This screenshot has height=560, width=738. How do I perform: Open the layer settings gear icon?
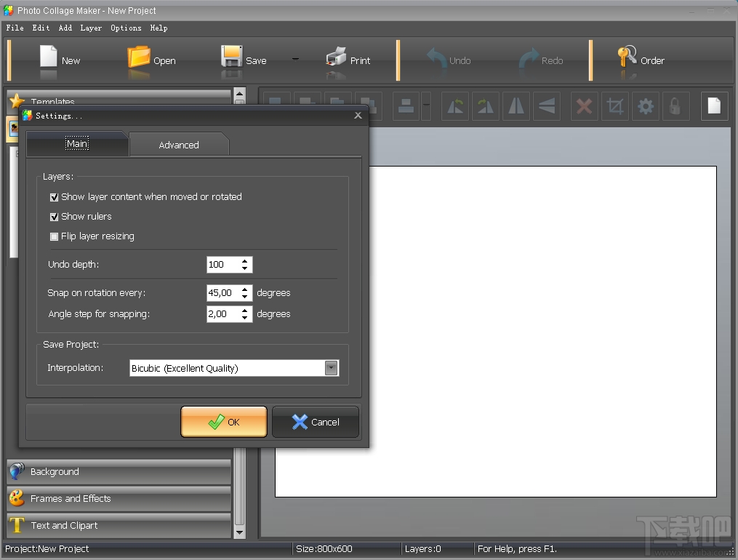[645, 106]
